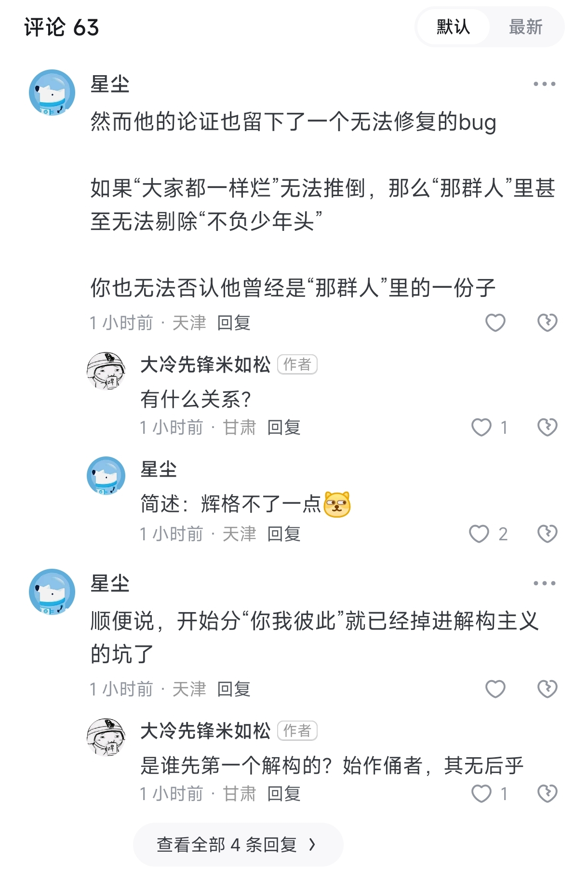Reply to "简述：辉格不了一点" comment
The image size is (588, 883).
pyautogui.click(x=284, y=534)
